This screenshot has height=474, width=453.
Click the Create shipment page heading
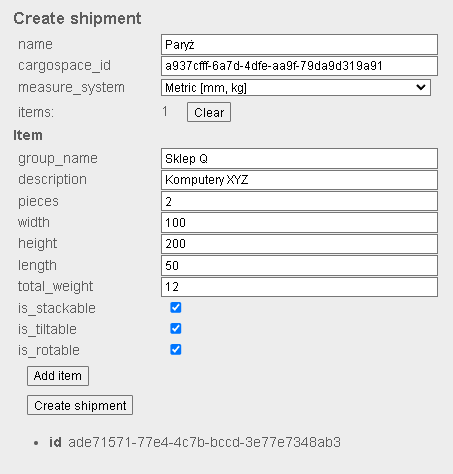click(x=77, y=18)
